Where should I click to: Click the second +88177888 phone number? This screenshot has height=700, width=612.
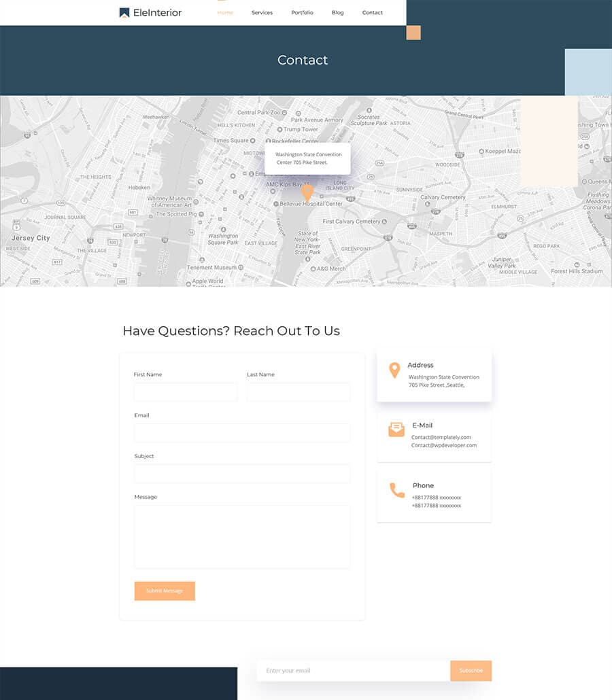click(437, 506)
